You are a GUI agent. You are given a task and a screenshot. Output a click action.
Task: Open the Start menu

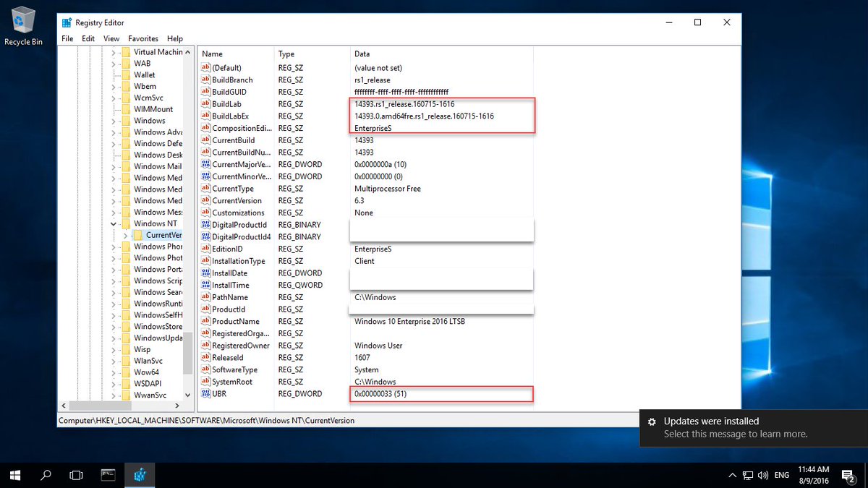[14, 475]
